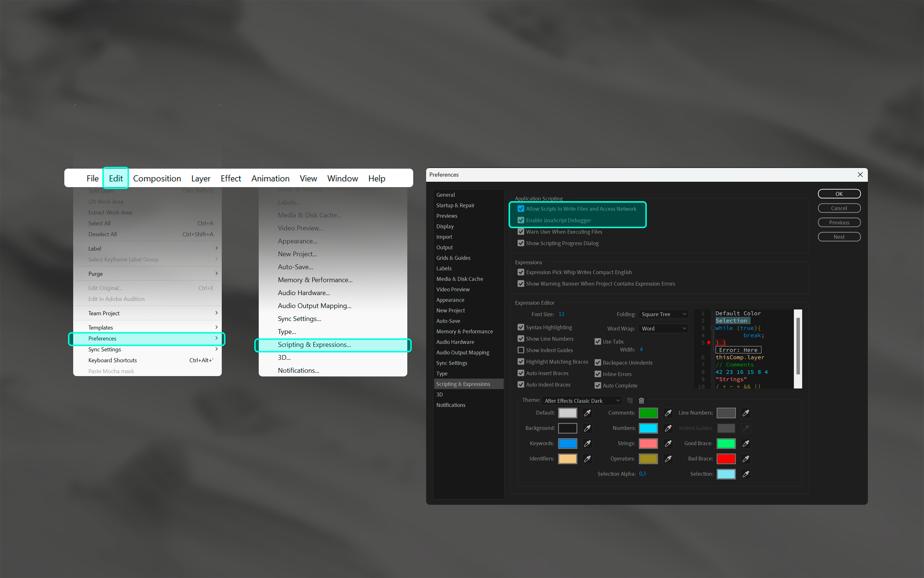The width and height of the screenshot is (924, 578).
Task: Open the Composition menu
Action: click(157, 179)
